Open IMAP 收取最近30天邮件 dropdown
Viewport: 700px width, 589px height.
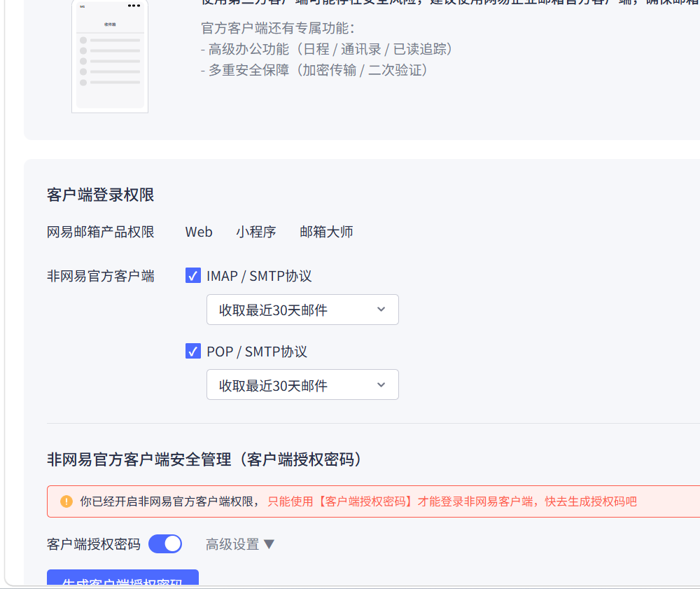point(302,310)
